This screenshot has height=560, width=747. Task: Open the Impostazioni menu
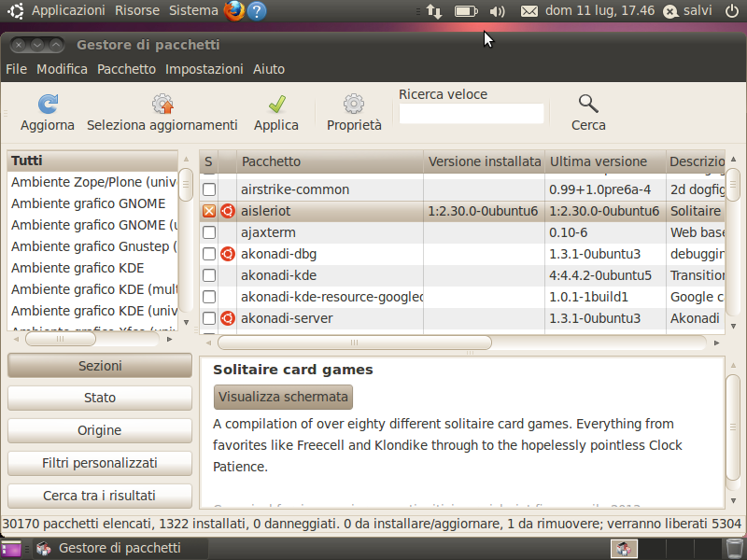(x=204, y=69)
